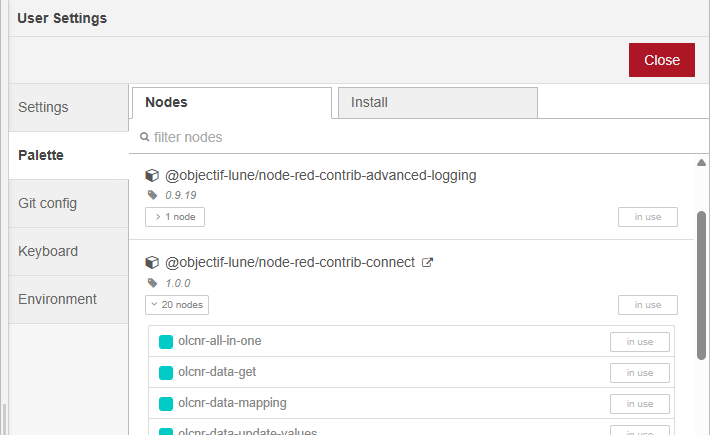Switch to the Install tab
The image size is (710, 435).
pyautogui.click(x=438, y=103)
